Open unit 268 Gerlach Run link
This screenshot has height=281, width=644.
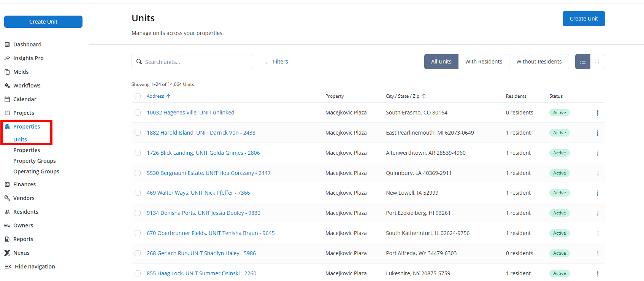201,253
